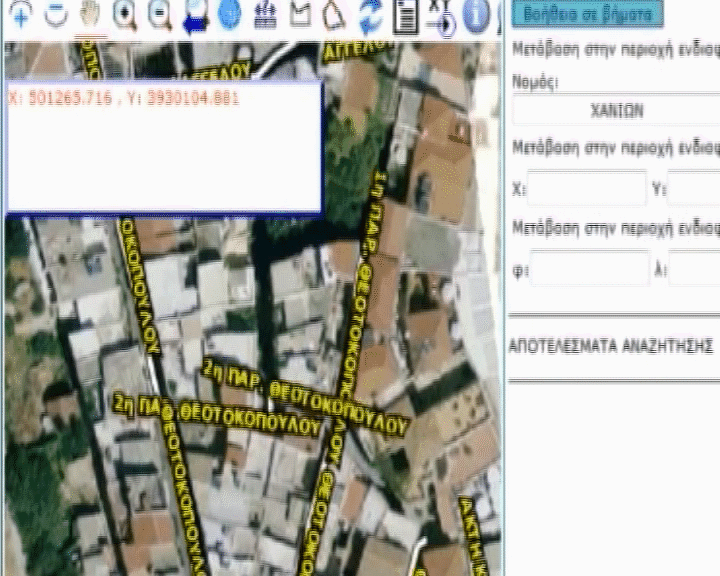Focus the λ longitude input field
The image size is (720, 576).
695,268
